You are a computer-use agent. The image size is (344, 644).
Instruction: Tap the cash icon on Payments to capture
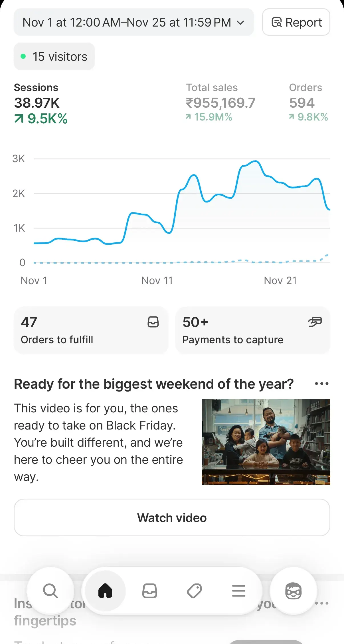(315, 322)
